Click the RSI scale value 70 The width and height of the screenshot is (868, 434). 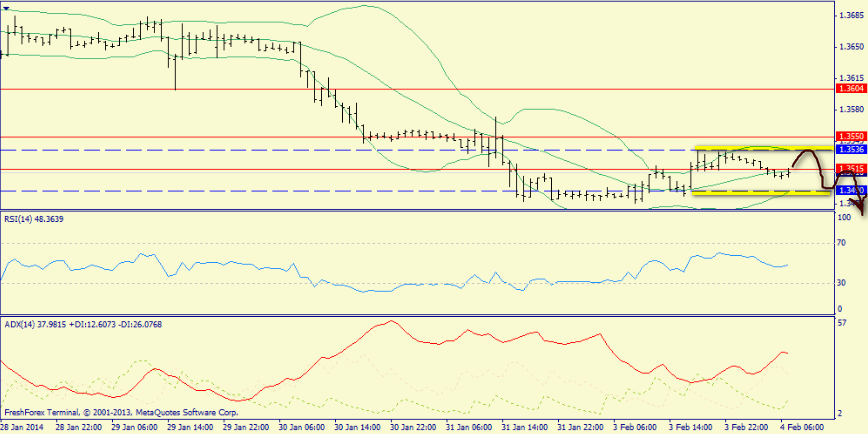click(843, 242)
